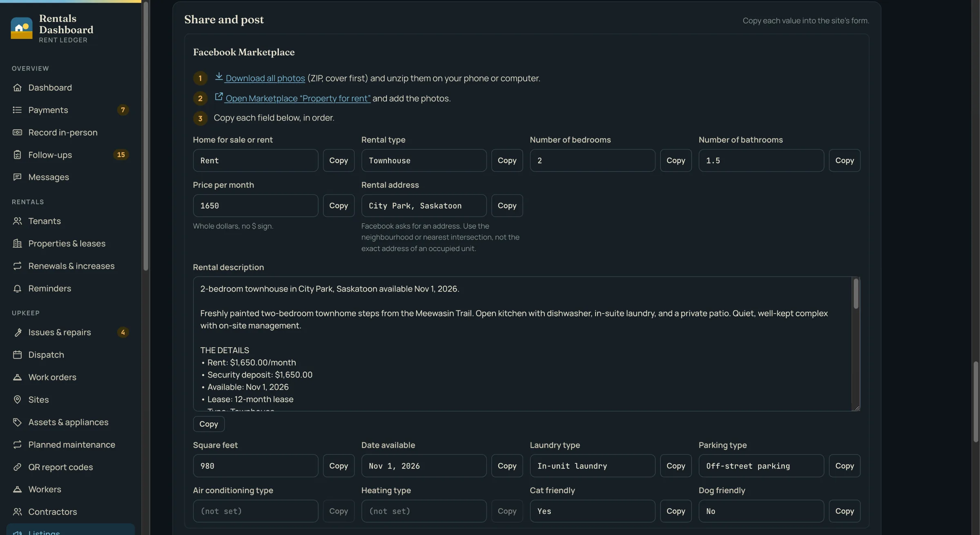This screenshot has width=980, height=535.
Task: Click the Townhouse rental type field
Action: point(424,160)
